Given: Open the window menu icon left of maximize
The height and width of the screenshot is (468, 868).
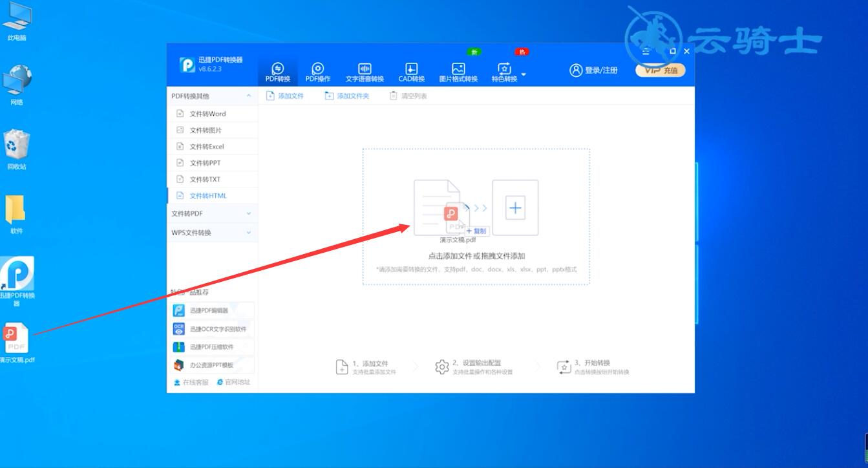Looking at the screenshot, I should point(646,51).
